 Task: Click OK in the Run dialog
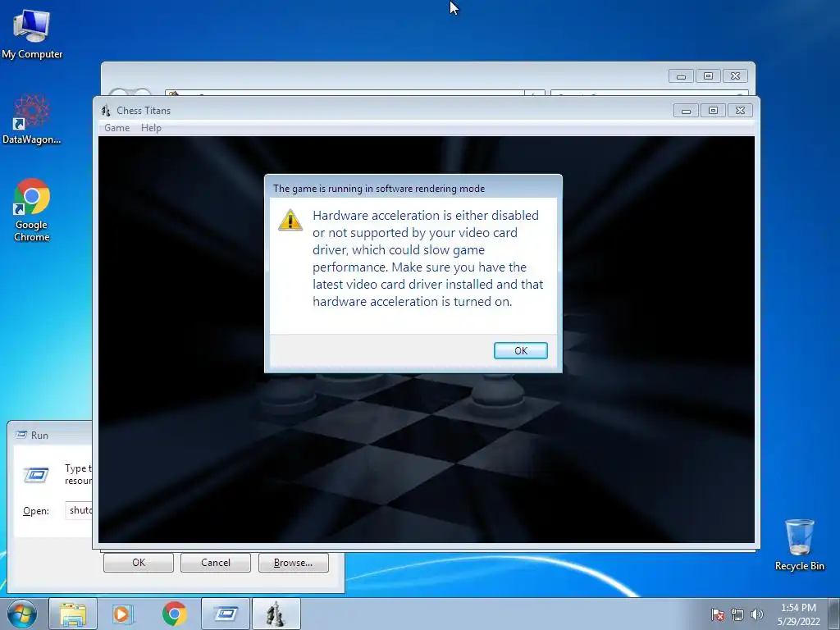click(x=138, y=563)
